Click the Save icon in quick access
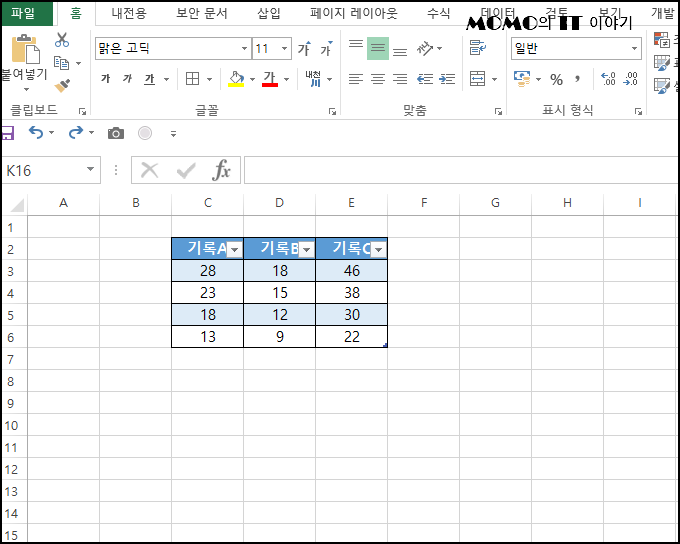The image size is (680, 544). tap(7, 133)
